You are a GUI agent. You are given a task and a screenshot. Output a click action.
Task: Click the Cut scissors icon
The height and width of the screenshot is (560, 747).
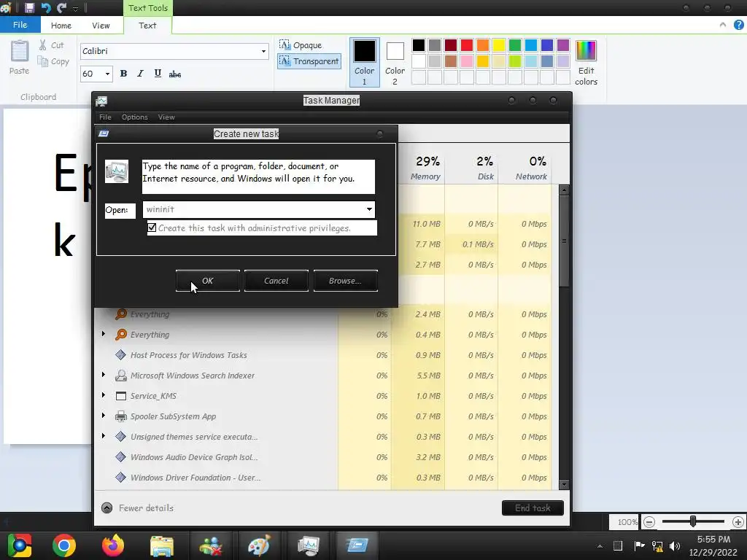(43, 45)
